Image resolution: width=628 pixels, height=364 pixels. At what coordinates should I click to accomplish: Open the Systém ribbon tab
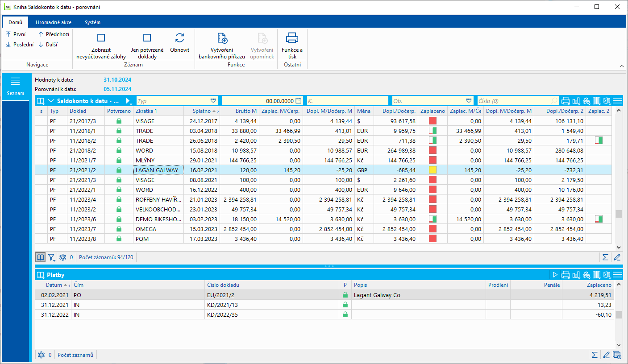(92, 22)
